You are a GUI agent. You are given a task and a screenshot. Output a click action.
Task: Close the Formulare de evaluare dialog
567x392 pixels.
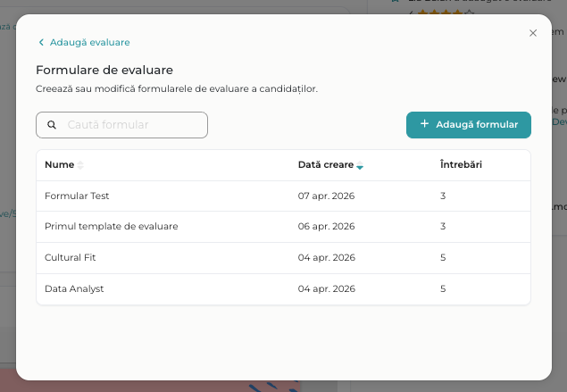533,33
